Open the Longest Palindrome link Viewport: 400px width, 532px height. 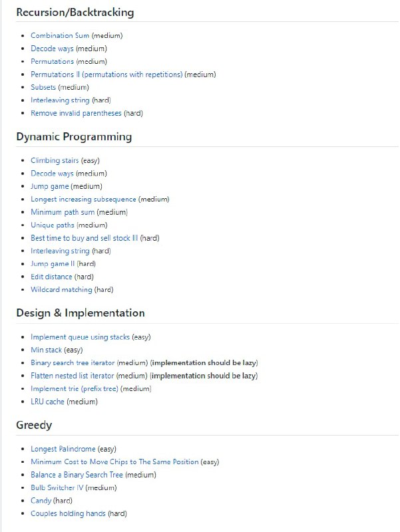pyautogui.click(x=63, y=449)
